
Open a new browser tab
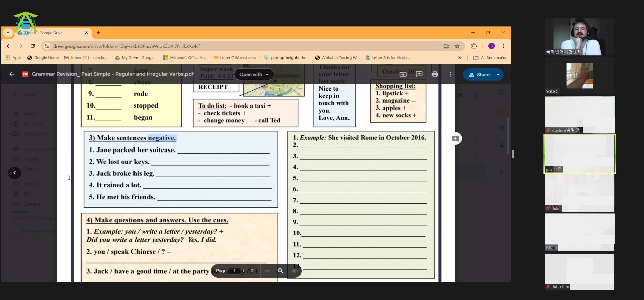(98, 33)
